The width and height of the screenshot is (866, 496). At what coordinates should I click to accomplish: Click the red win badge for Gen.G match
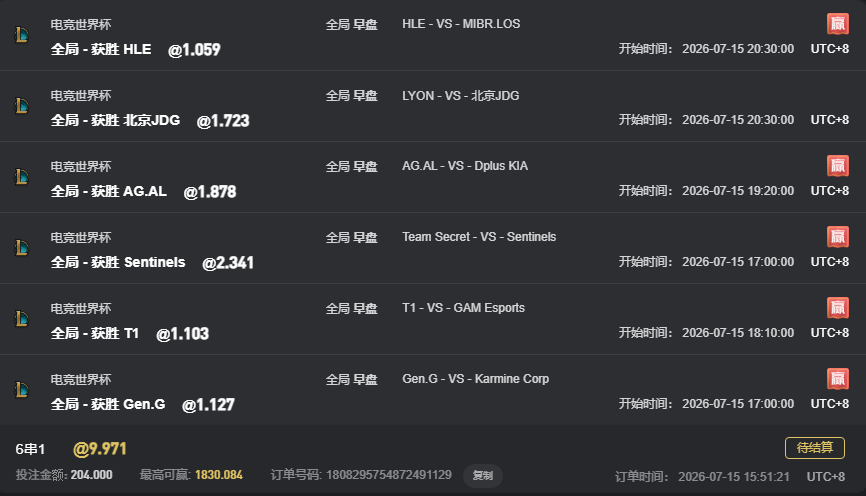[838, 378]
